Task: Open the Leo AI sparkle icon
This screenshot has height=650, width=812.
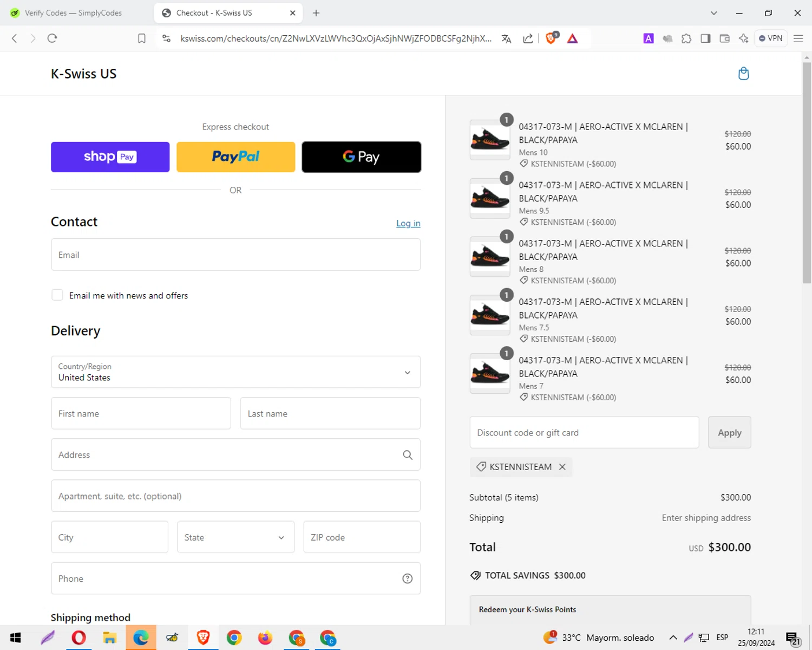Action: tap(743, 38)
